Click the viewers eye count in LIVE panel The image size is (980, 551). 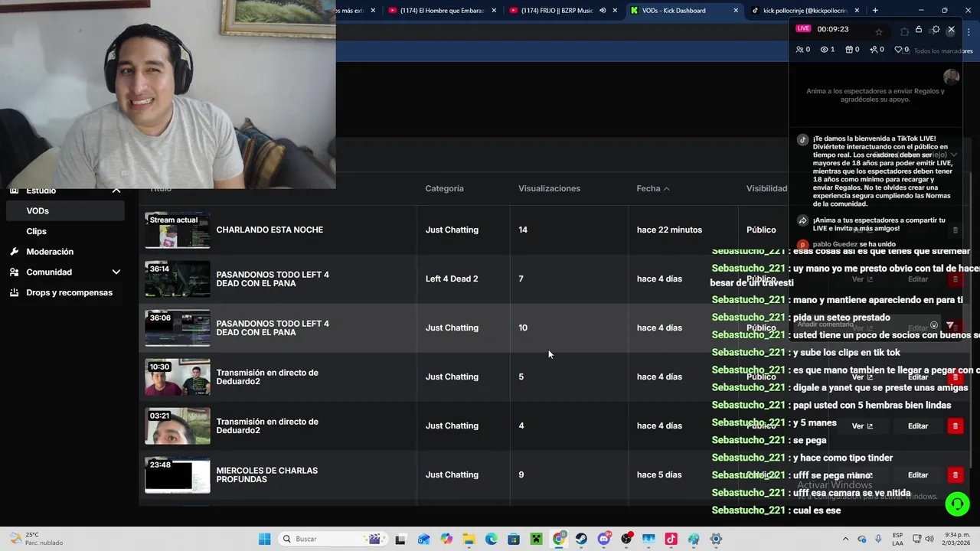coord(828,50)
